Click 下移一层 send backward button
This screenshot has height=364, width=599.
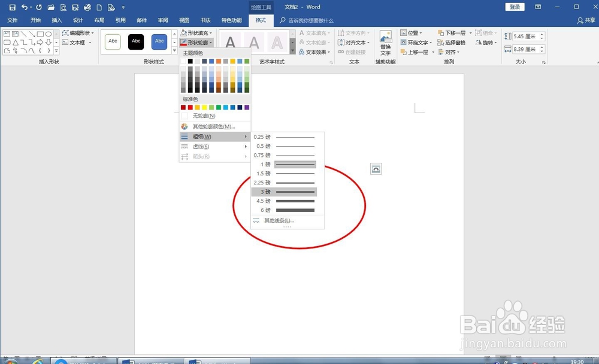coord(452,33)
